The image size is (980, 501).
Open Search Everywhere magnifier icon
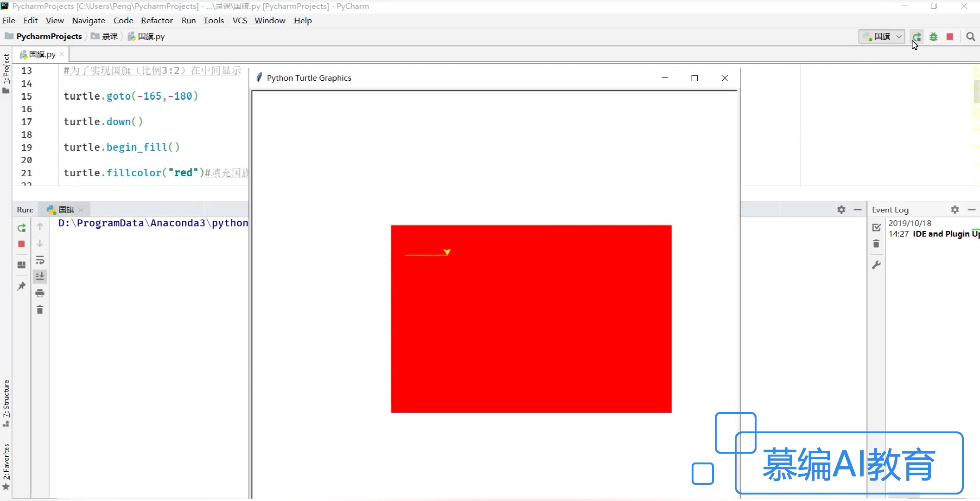click(x=970, y=37)
